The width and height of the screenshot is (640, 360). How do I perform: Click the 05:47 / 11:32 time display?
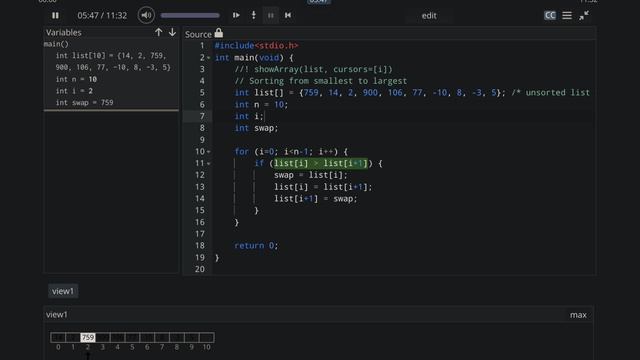(x=102, y=16)
